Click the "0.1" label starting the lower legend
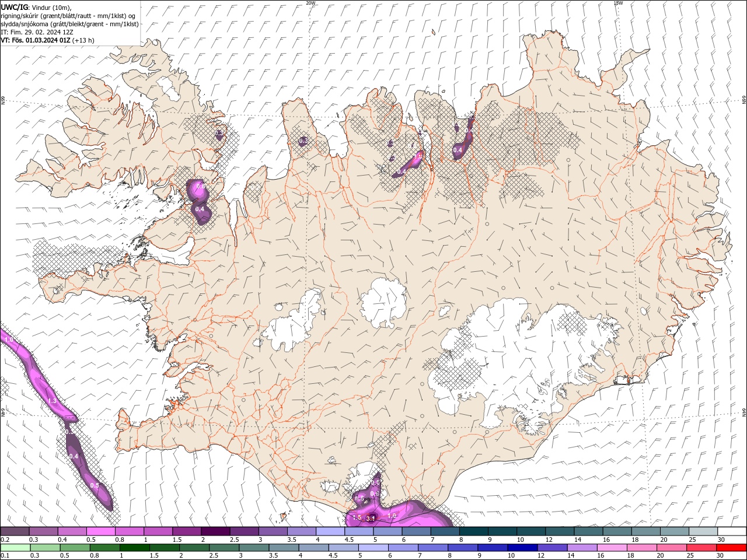 5,556
